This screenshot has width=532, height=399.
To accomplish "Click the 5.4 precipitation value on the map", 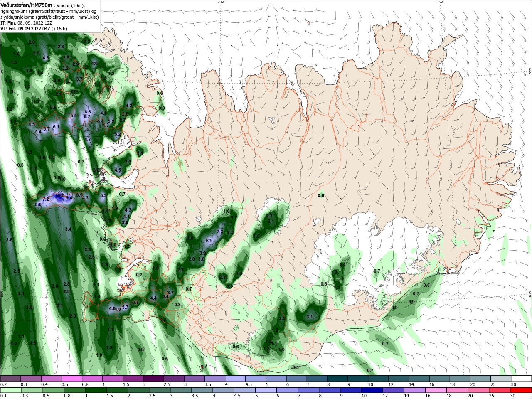I will point(38,132).
